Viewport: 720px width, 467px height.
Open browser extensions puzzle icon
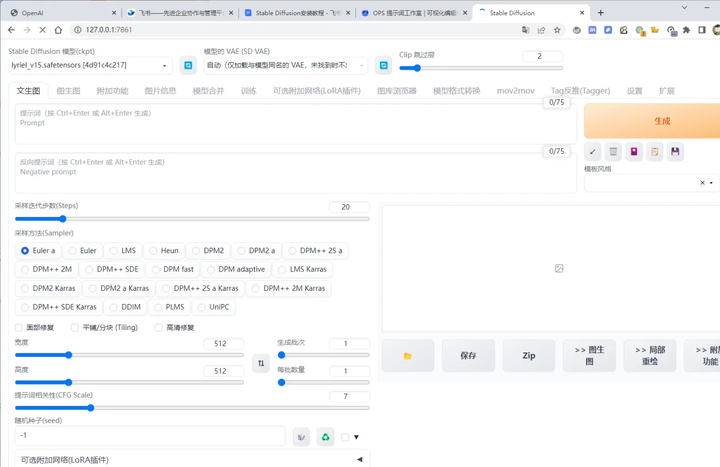(x=686, y=30)
